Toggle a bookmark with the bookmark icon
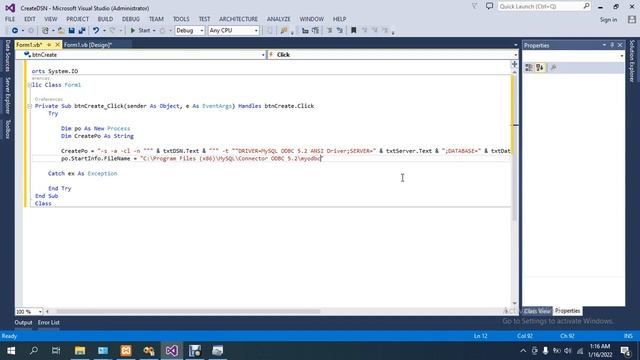Image resolution: width=640 pixels, height=360 pixels. [x=353, y=31]
